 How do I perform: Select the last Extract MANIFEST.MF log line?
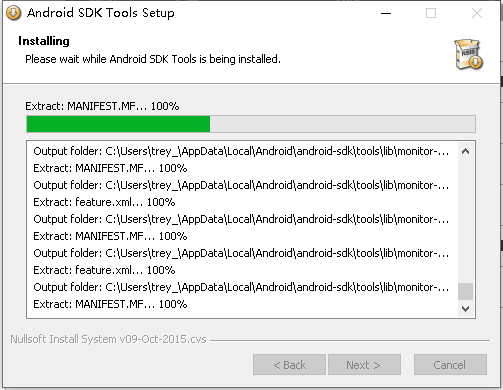(110, 304)
